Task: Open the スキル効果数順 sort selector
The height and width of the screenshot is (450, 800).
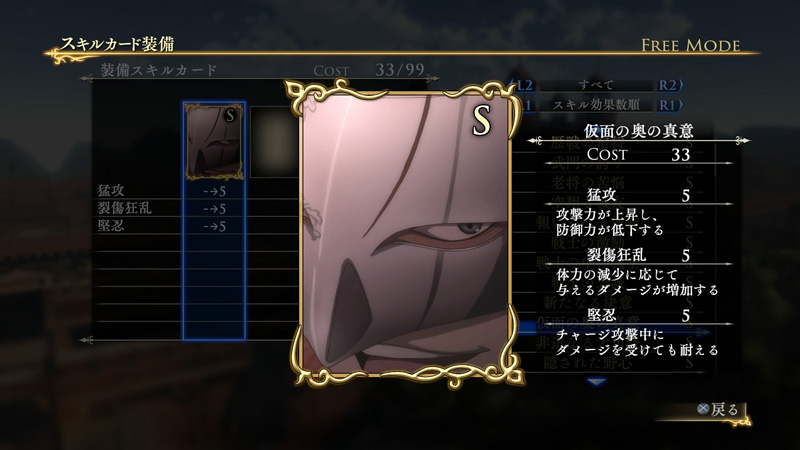Action: (x=596, y=105)
